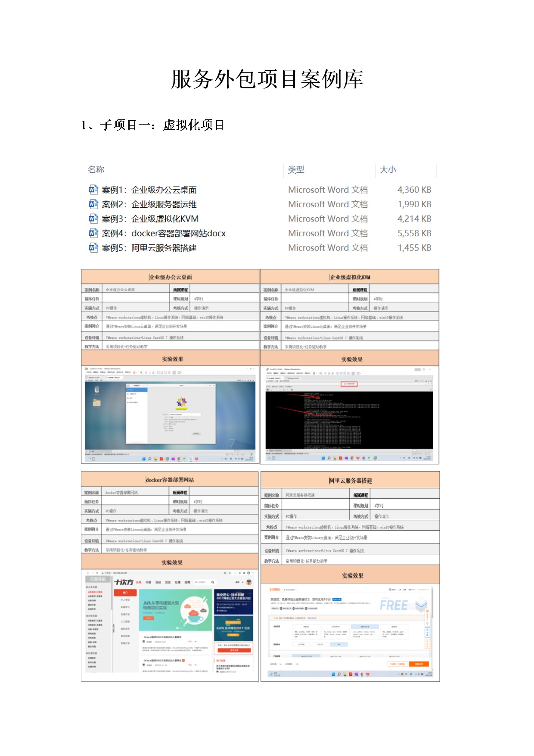Click Microsoft Word 文档 type for 案例1
Viewport: 534px width, 756px height.
point(328,190)
